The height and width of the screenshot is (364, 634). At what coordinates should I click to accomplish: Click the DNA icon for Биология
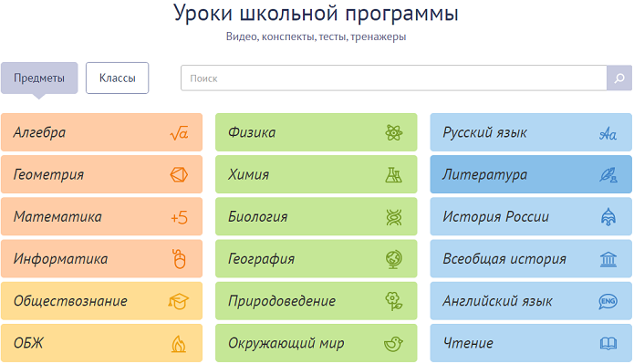pyautogui.click(x=393, y=217)
